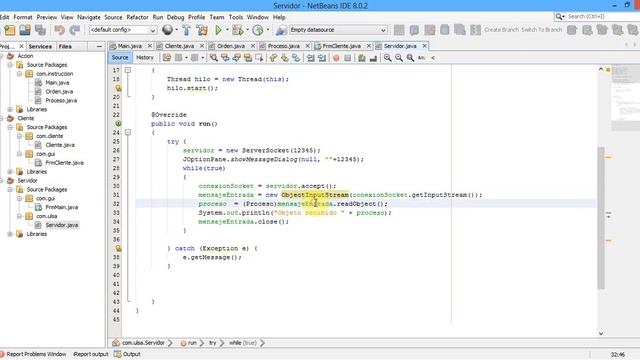640x360 pixels.
Task: Click the Undo arrow icon
Action: pos(60,30)
